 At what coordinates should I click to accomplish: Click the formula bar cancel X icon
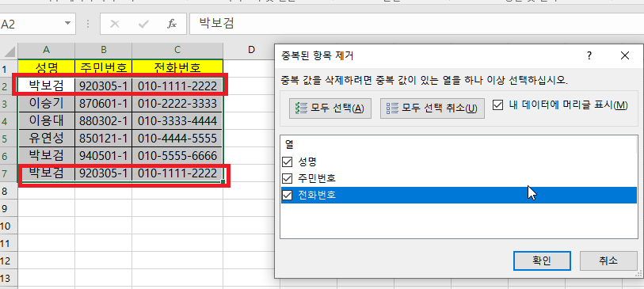click(115, 25)
